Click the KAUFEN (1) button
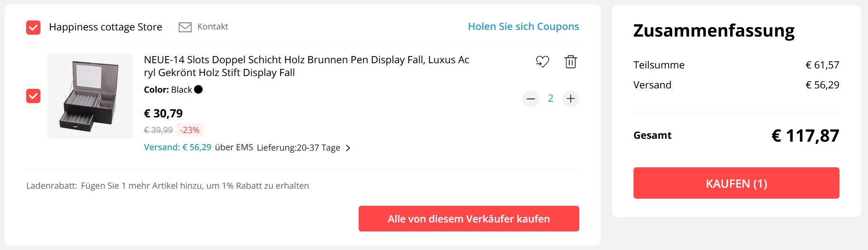Image resolution: width=868 pixels, height=250 pixels. (x=736, y=183)
